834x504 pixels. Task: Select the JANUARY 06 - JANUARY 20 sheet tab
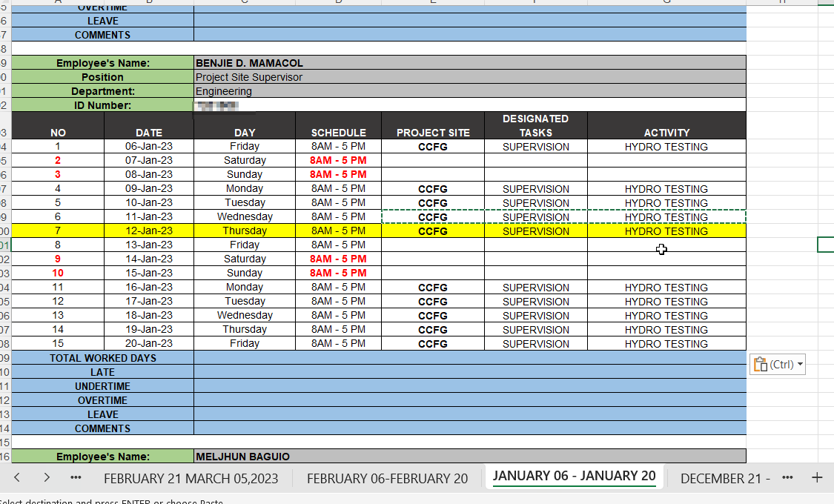point(574,476)
